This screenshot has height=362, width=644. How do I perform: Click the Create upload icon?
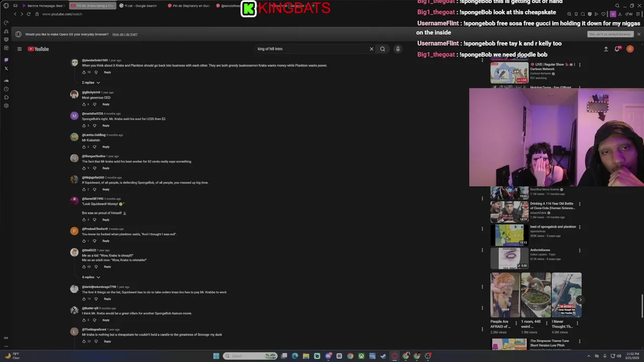click(x=606, y=49)
